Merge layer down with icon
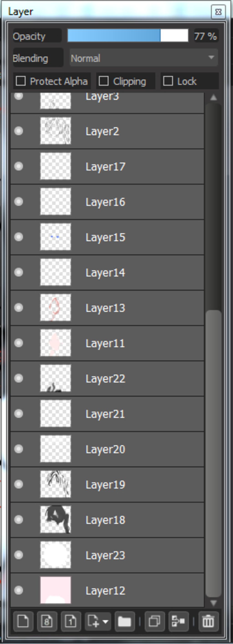 pos(179,621)
